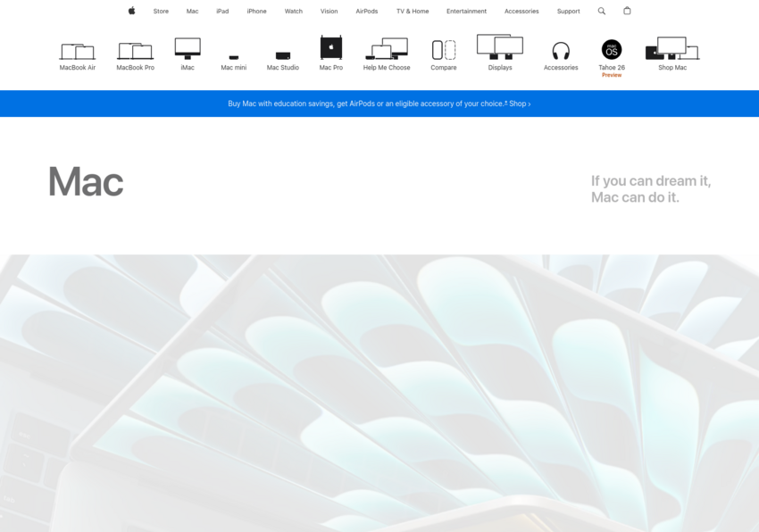The width and height of the screenshot is (759, 532).
Task: Go to the Mac Pro tower icon
Action: pyautogui.click(x=331, y=47)
